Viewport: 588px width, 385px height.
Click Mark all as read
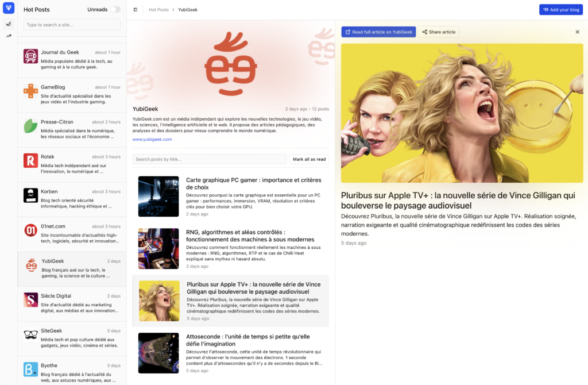click(x=309, y=159)
